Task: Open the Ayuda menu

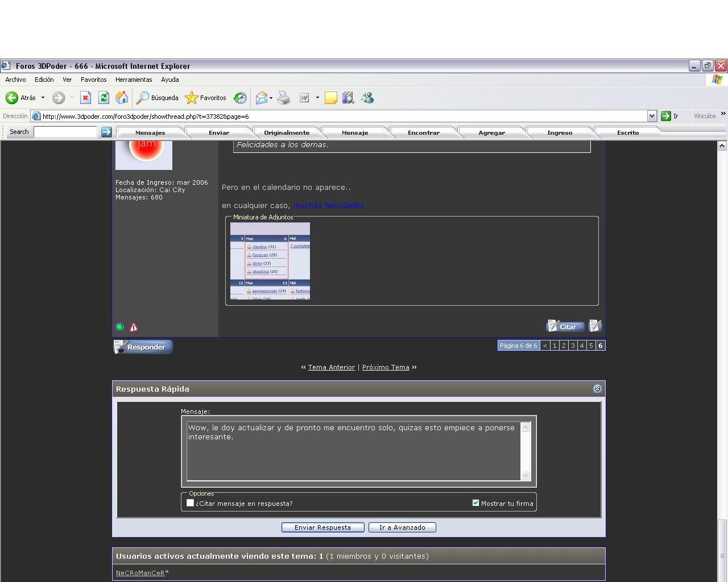Action: point(170,80)
